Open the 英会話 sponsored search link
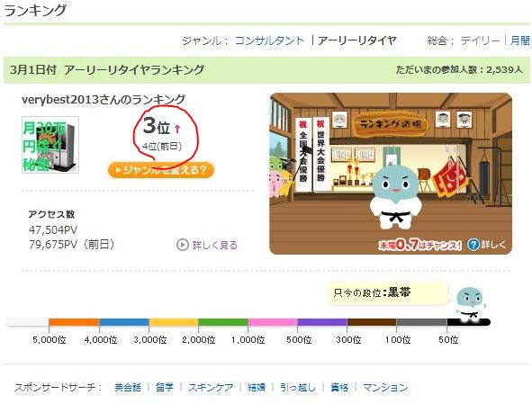 tap(128, 388)
